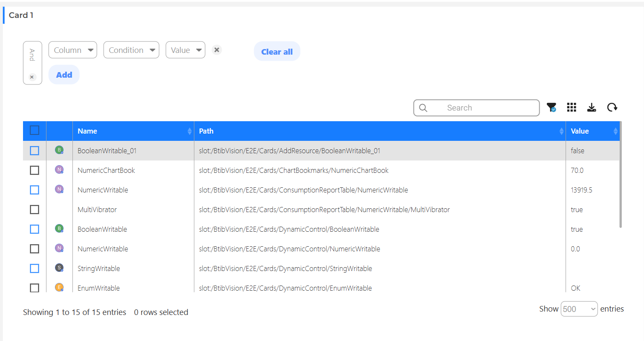Click the filter funnel icon

click(x=552, y=108)
